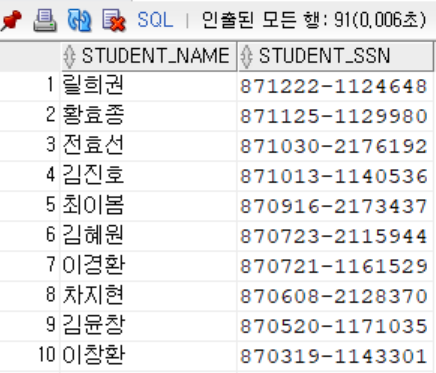The width and height of the screenshot is (436, 373).
Task: Select name cell 이창환
Action: [x=148, y=356]
